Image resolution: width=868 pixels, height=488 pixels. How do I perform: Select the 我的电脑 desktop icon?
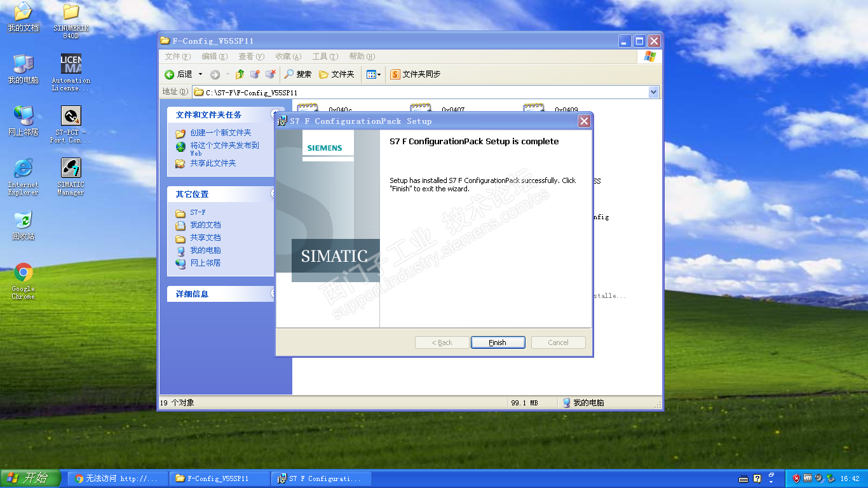pos(23,69)
